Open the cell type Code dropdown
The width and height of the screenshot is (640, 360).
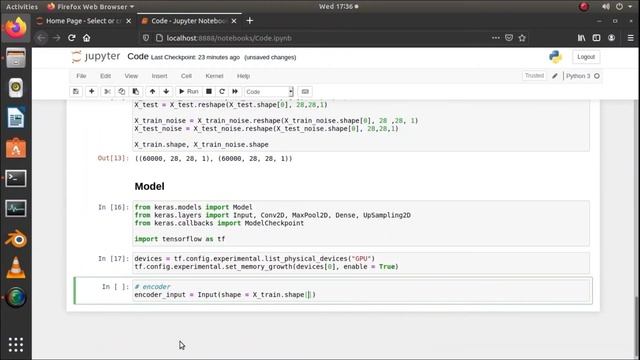coord(269,92)
